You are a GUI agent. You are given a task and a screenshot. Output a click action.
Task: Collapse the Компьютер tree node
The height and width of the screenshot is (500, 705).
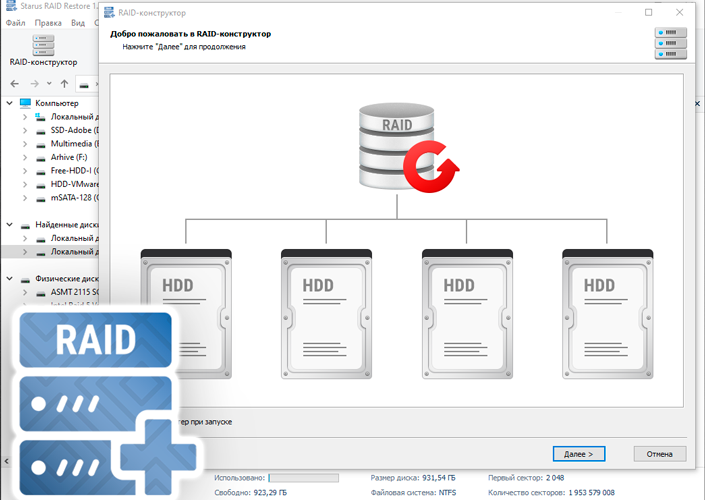coord(9,103)
